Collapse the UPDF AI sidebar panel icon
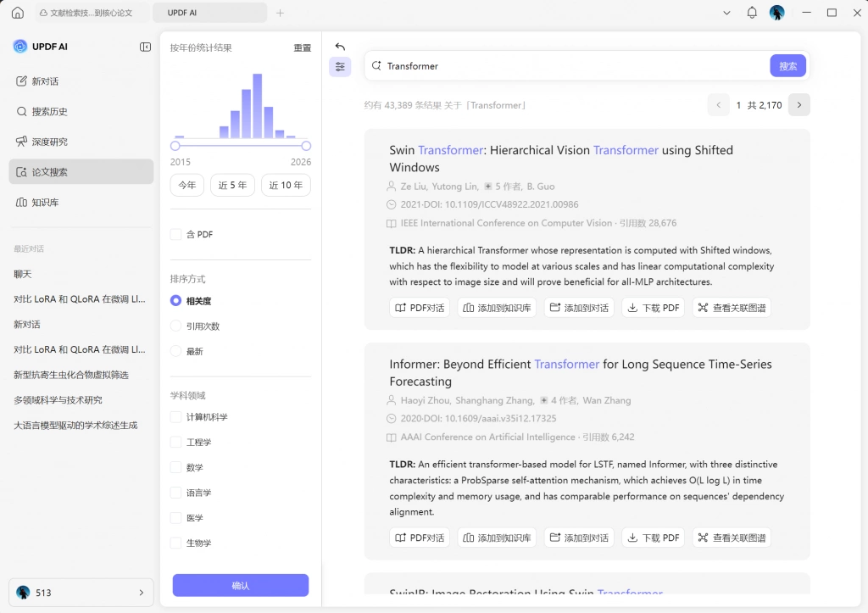 tap(145, 47)
